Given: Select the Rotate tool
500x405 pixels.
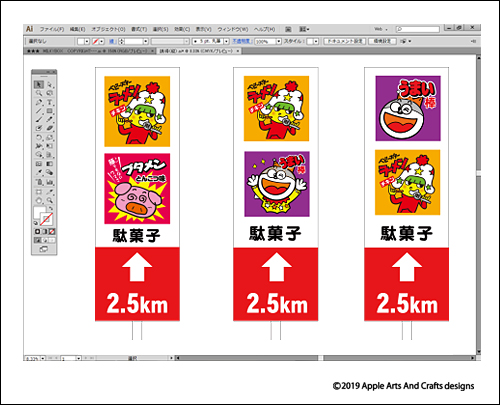Looking at the screenshot, I should click(39, 137).
